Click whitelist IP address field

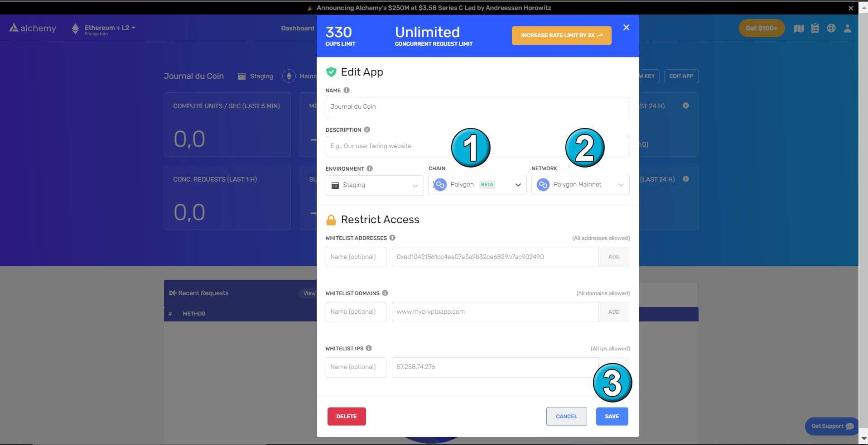[x=495, y=367]
